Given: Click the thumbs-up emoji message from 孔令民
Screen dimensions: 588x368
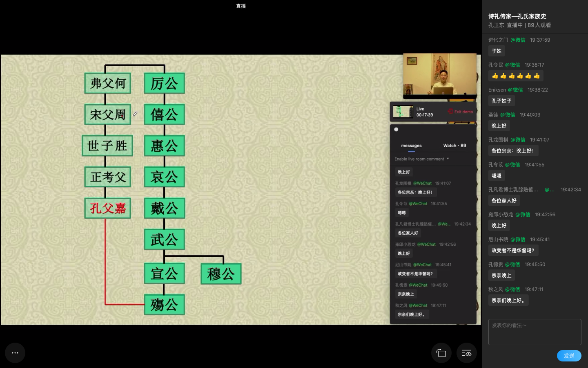Looking at the screenshot, I should 516,76.
